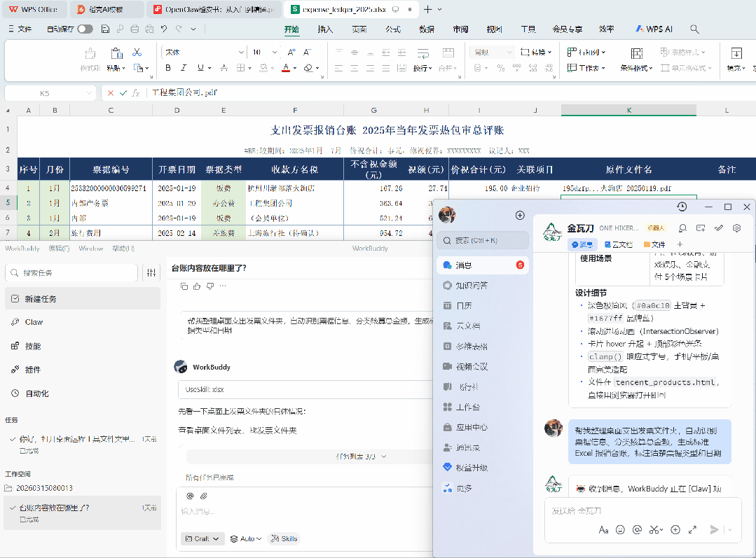The height and width of the screenshot is (558, 756).
Task: Click the red font color A swatch
Action: point(286,68)
